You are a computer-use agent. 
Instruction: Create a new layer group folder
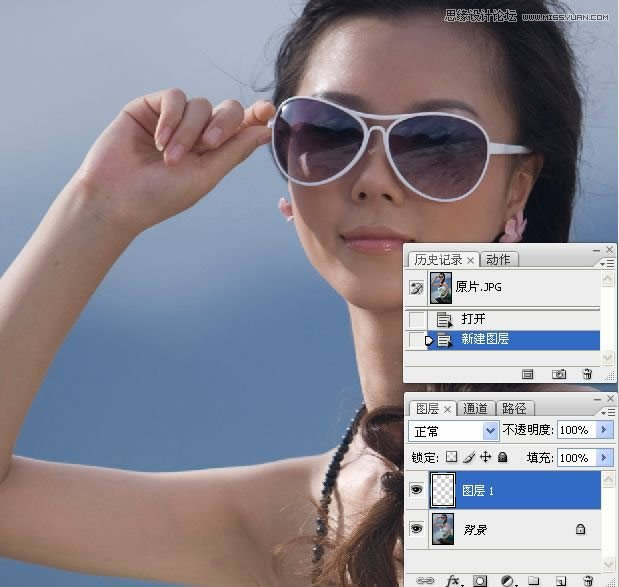(x=534, y=579)
